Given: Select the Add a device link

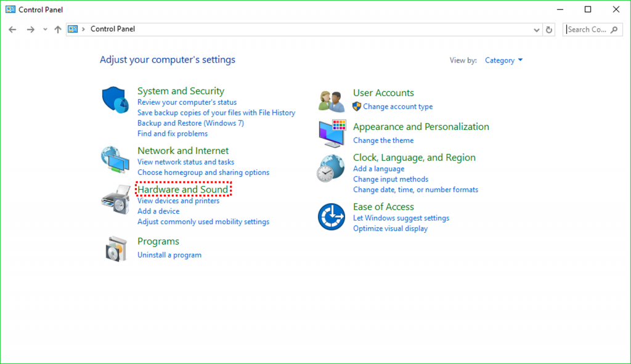Looking at the screenshot, I should point(158,211).
